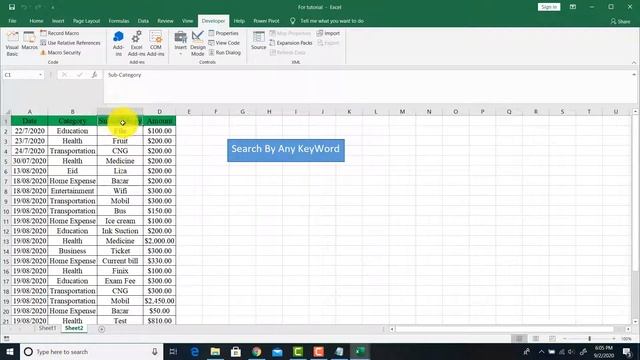The image size is (640, 360).
Task: Switch to the Formulas tab
Action: pyautogui.click(x=119, y=21)
